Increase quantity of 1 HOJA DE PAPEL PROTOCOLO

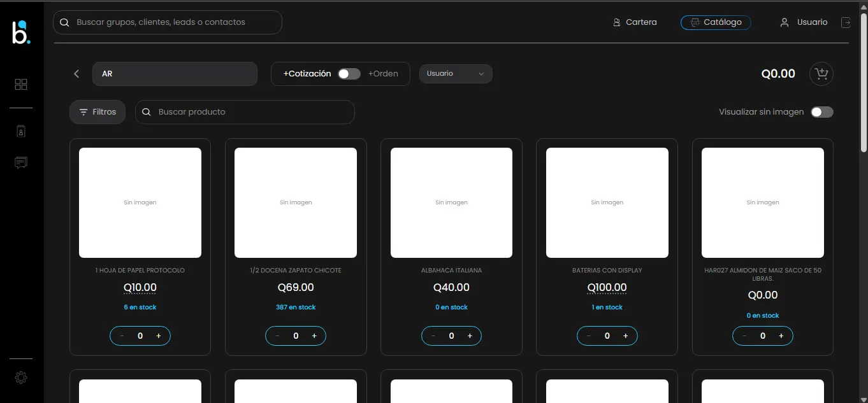159,336
